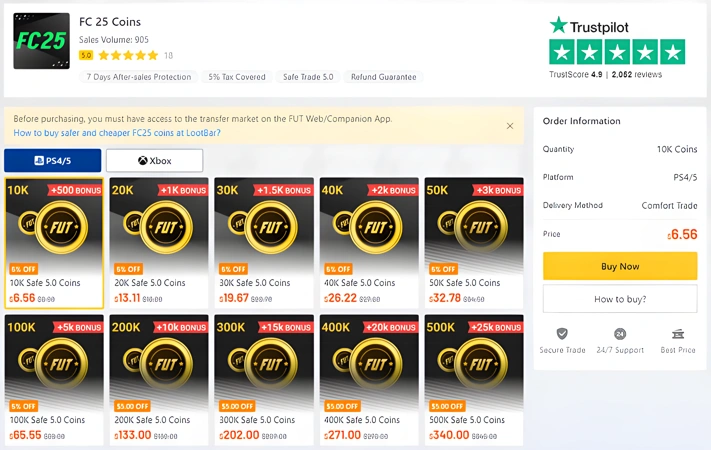
Task: Click the Refund Guarantee tag
Action: click(x=384, y=77)
